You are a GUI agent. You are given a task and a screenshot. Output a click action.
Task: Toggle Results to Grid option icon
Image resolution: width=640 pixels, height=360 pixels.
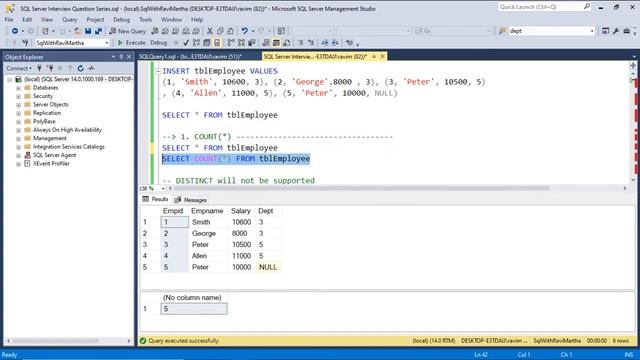coord(276,42)
